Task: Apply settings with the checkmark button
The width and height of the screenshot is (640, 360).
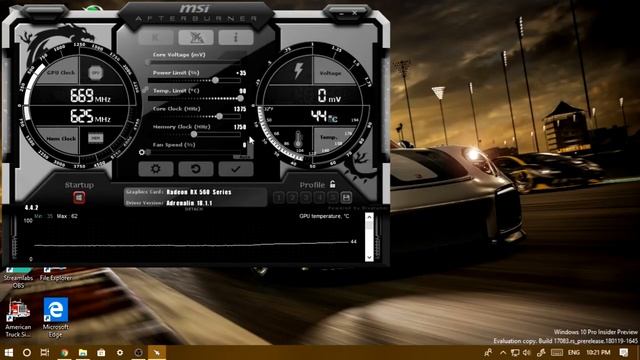Action: pos(236,169)
